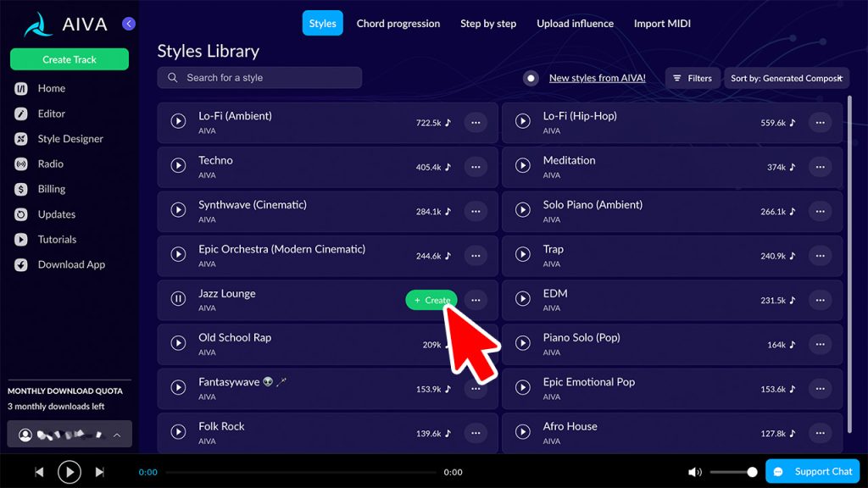Play the Meditation style preview
This screenshot has height=488, width=868.
(x=522, y=165)
